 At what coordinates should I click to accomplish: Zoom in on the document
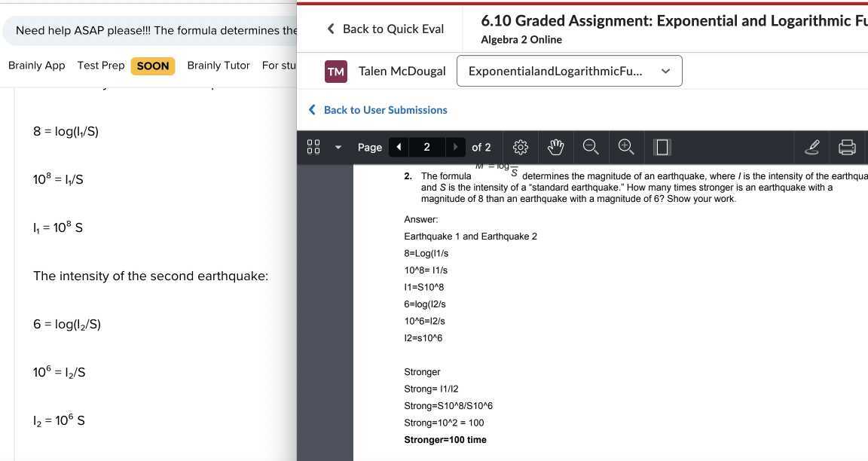point(625,147)
